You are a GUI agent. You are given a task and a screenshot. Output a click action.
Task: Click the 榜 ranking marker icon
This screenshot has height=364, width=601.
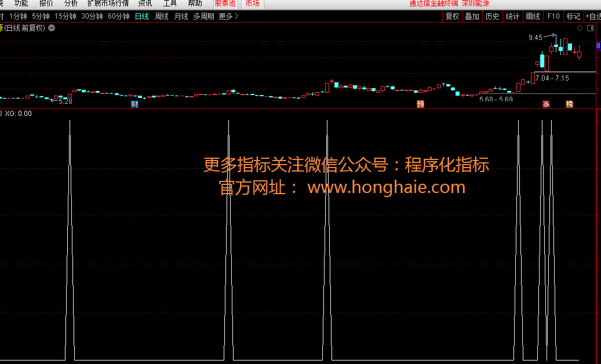coord(569,104)
